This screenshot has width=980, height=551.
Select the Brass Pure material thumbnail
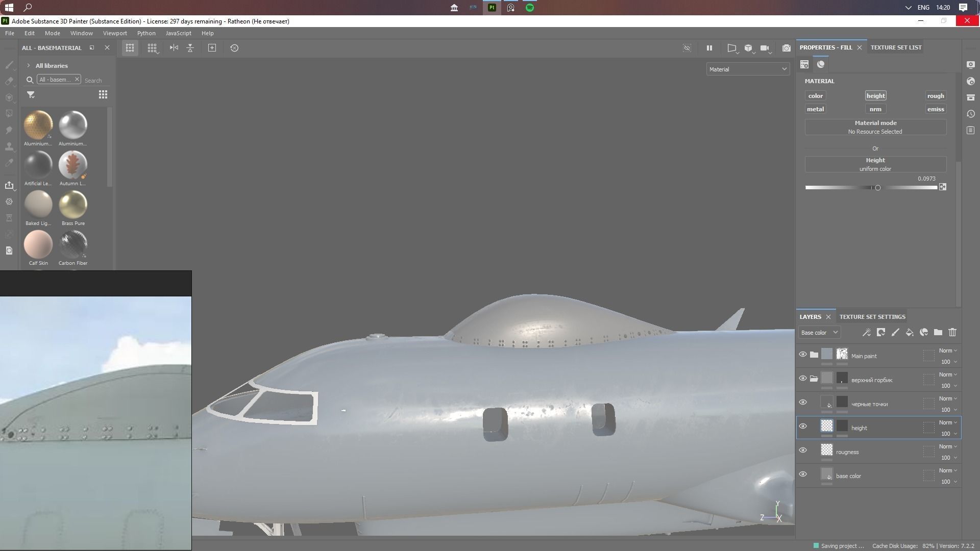point(73,205)
